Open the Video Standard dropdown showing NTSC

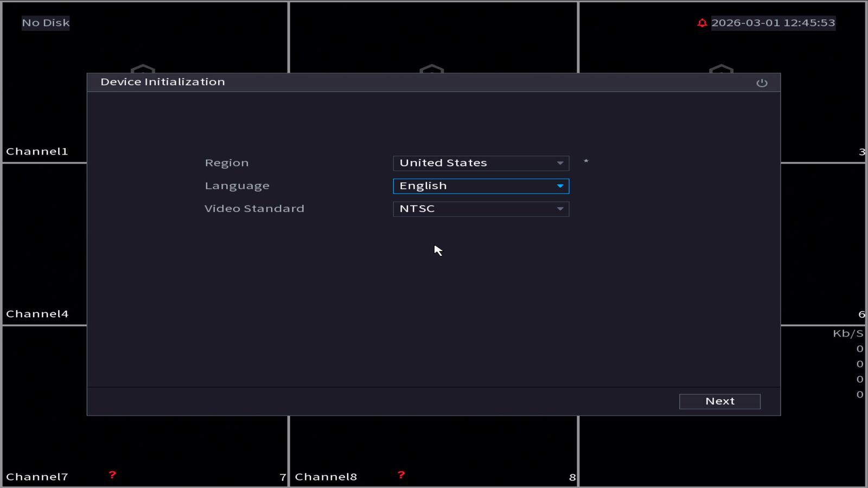click(x=481, y=209)
